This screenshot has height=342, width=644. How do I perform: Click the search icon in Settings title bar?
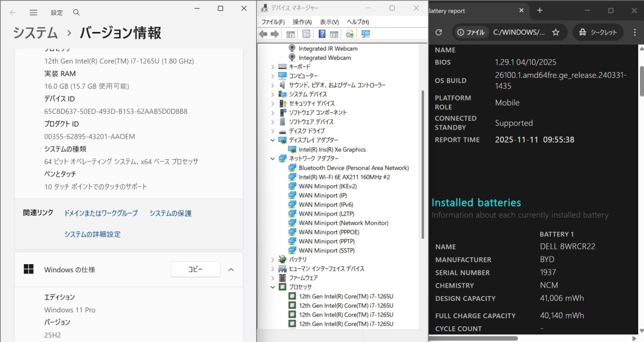tap(76, 12)
